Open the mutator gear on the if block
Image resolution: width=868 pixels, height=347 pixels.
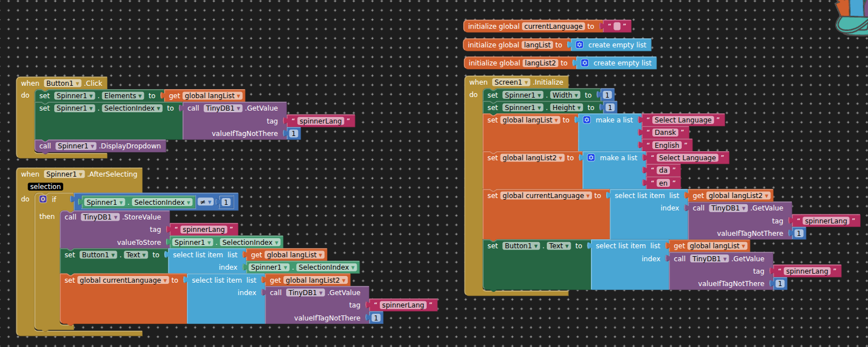(43, 199)
